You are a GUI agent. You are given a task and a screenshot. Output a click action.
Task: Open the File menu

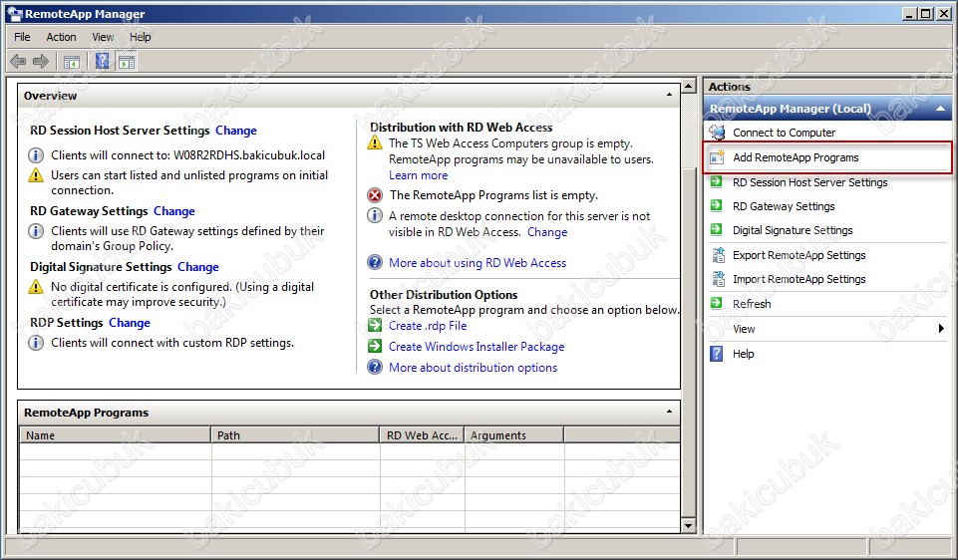pyautogui.click(x=22, y=37)
